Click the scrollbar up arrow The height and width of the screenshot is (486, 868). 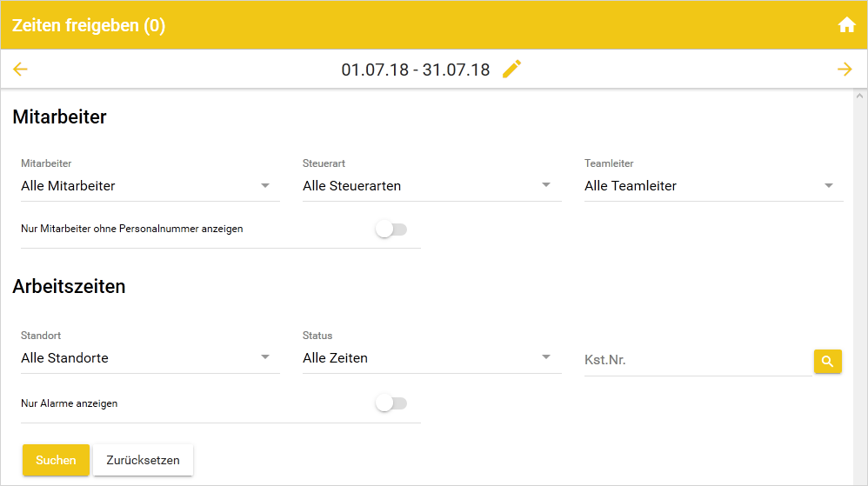click(860, 97)
